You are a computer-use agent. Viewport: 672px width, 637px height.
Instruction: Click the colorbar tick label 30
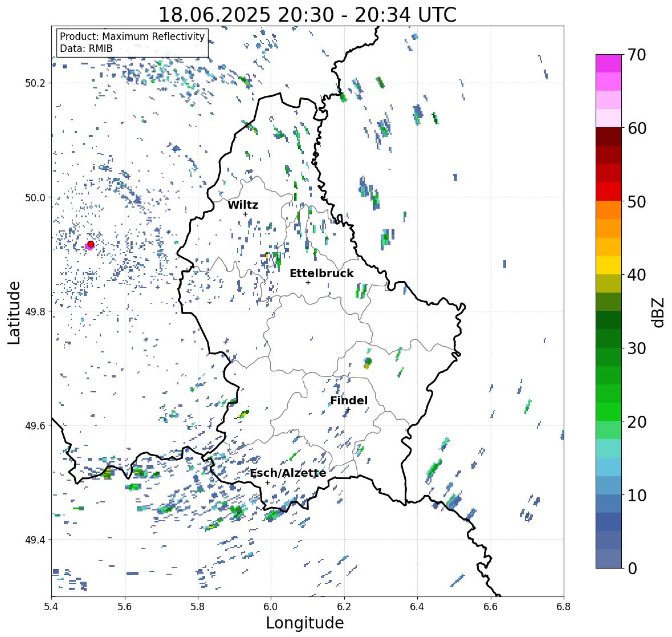pyautogui.click(x=637, y=348)
